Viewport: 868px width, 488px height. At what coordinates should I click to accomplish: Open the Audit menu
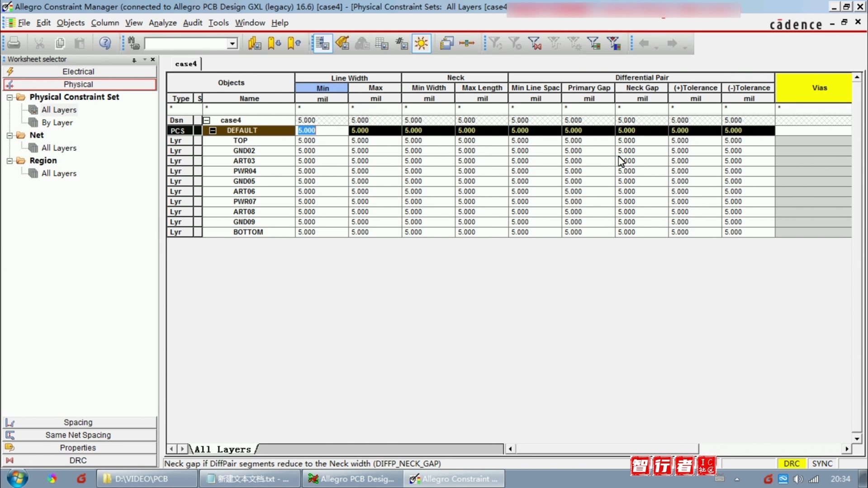pyautogui.click(x=192, y=23)
